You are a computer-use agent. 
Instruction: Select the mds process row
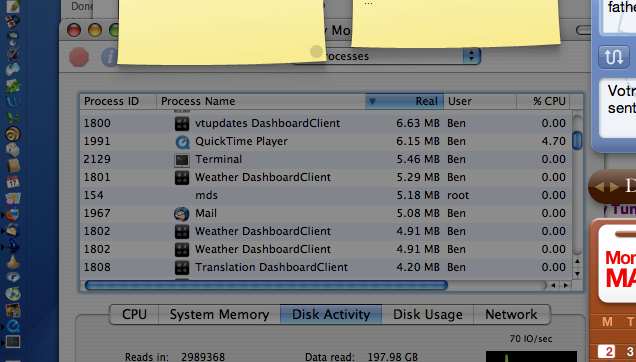point(326,196)
